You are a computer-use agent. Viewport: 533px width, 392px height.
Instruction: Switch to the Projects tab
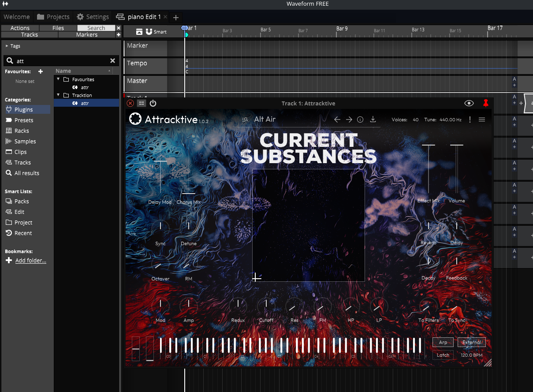(53, 17)
